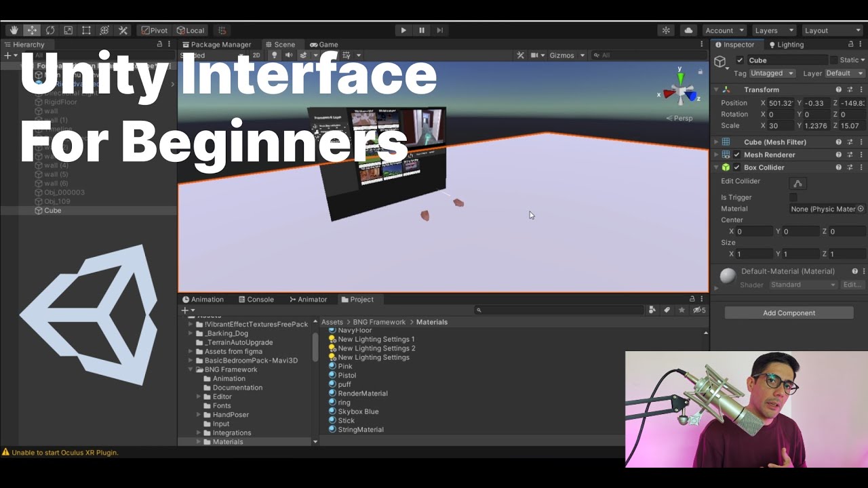868x488 pixels.
Task: Step one frame forward
Action: click(x=440, y=30)
